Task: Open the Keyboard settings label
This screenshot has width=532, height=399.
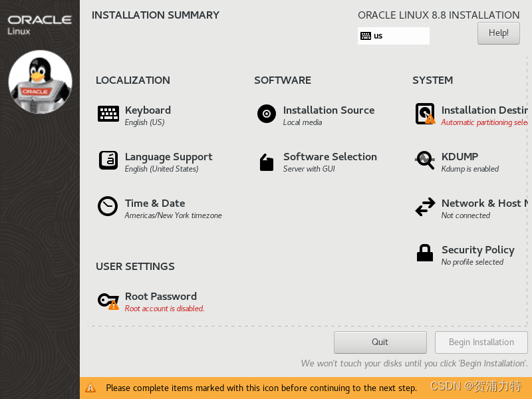Action: [148, 110]
